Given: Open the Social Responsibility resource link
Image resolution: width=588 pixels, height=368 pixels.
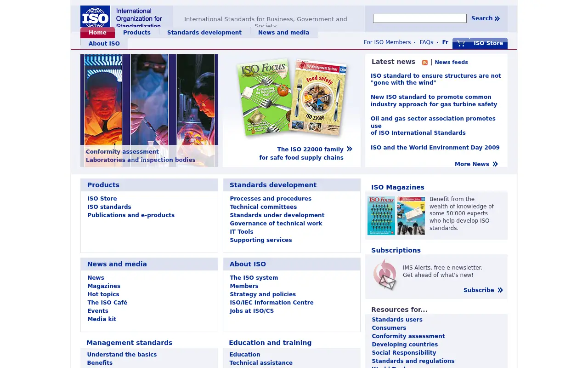Looking at the screenshot, I should coord(404,353).
